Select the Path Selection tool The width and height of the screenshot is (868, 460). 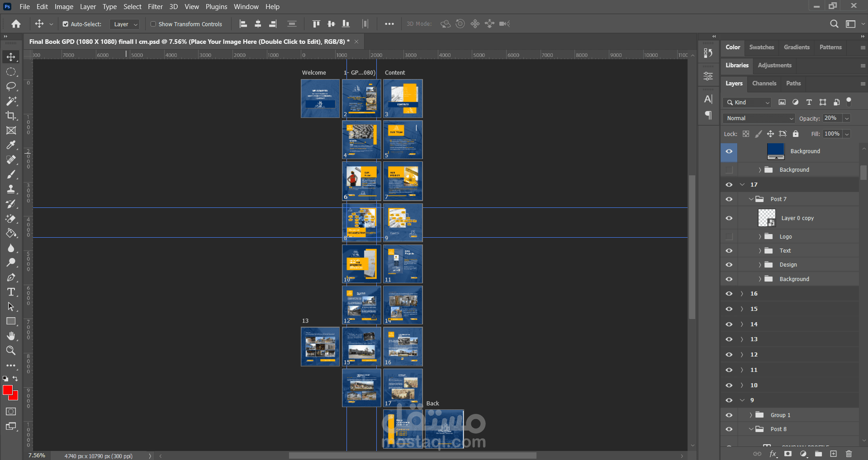(x=11, y=307)
